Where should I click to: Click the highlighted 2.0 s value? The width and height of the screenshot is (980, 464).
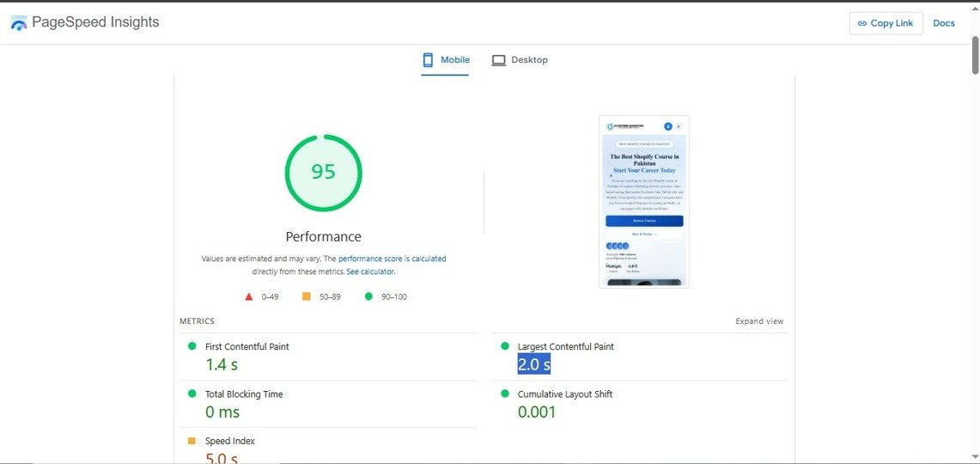[x=533, y=364]
